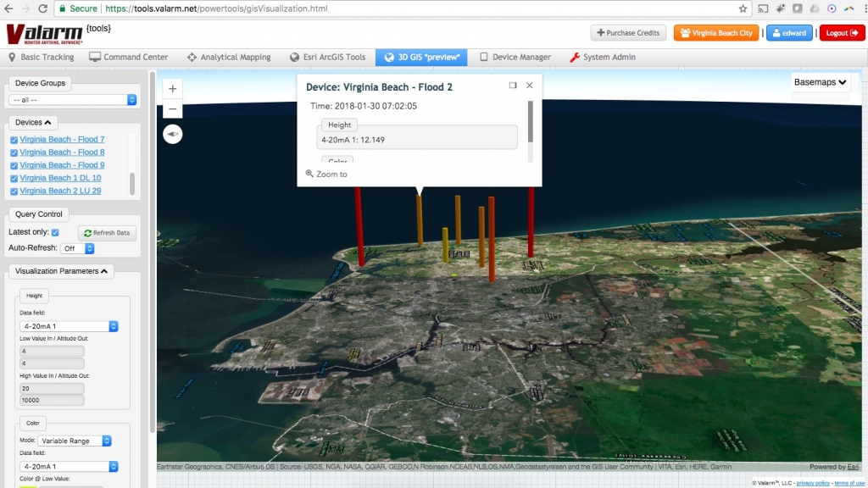This screenshot has height=488, width=868.
Task: Open Command Center tab
Action: tap(129, 57)
